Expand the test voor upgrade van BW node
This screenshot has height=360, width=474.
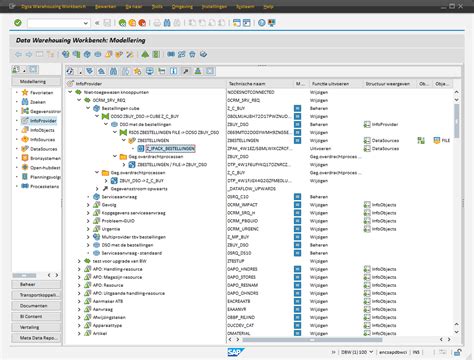pyautogui.click(x=79, y=261)
